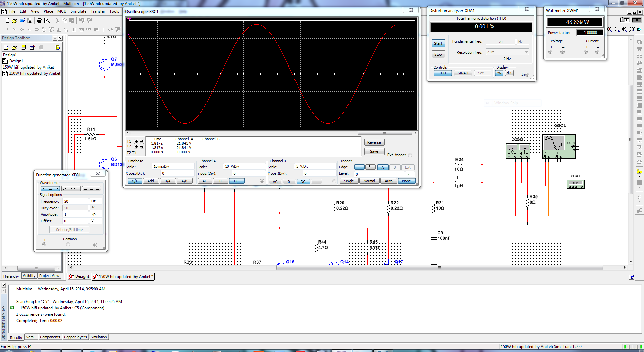The image size is (644, 352).
Task: Open Fundamental freq. Hz unit dropdown
Action: 523,42
